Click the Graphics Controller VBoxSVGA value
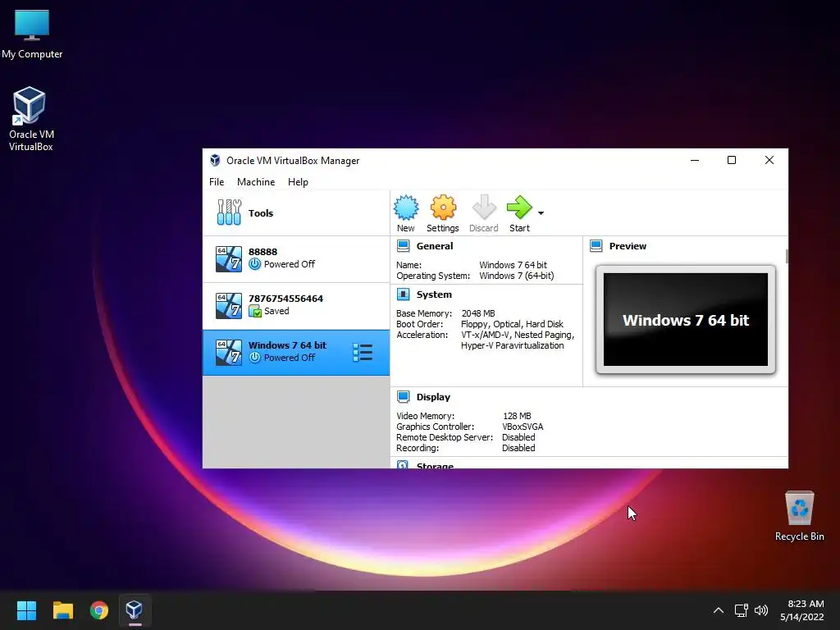 (523, 427)
